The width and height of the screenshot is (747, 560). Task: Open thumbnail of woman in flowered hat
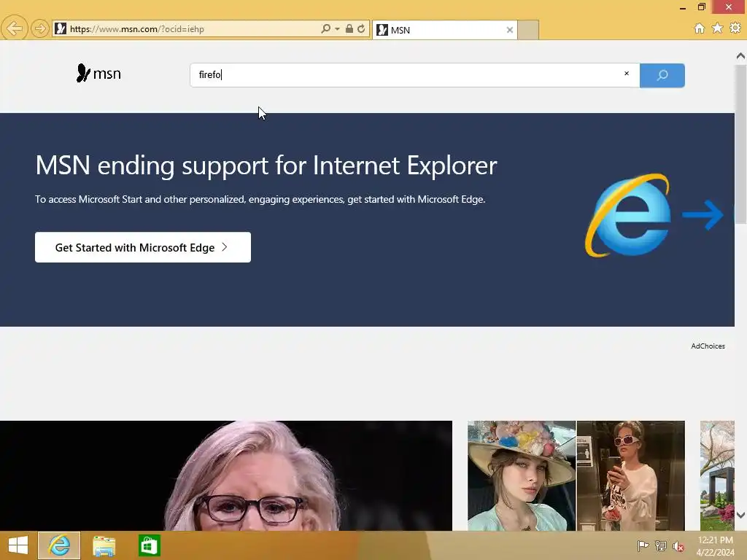pyautogui.click(x=522, y=475)
